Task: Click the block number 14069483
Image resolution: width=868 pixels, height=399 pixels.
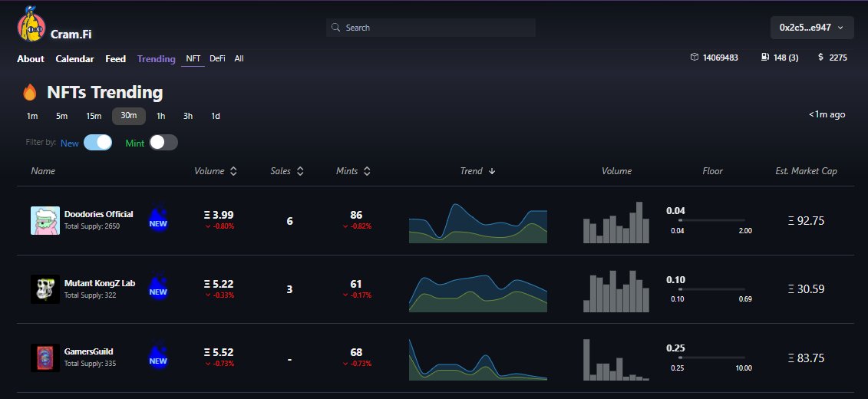Action: click(x=720, y=58)
